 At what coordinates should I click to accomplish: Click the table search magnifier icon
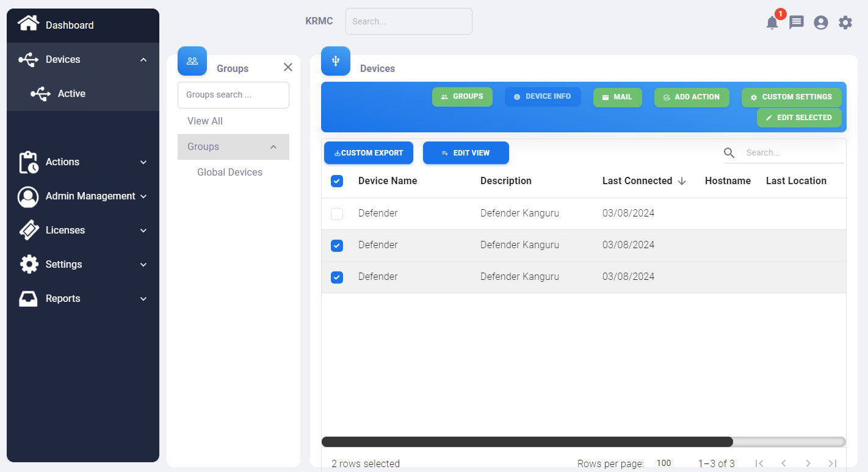pos(729,153)
